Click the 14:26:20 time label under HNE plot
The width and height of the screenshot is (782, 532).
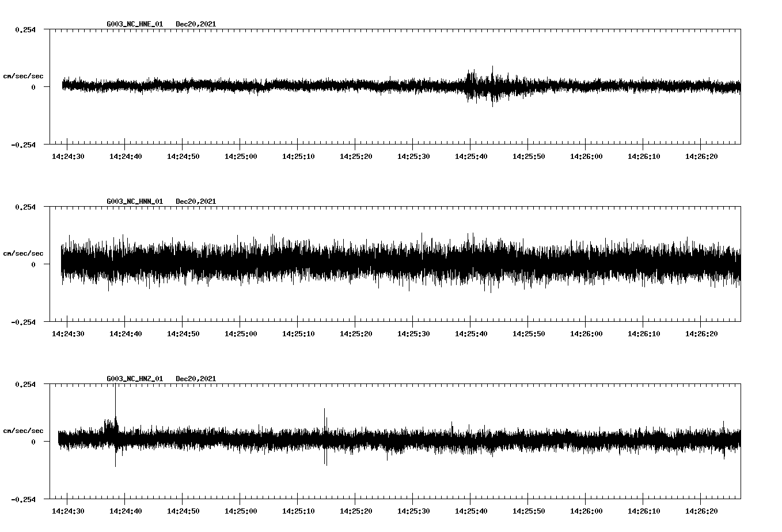(x=701, y=156)
